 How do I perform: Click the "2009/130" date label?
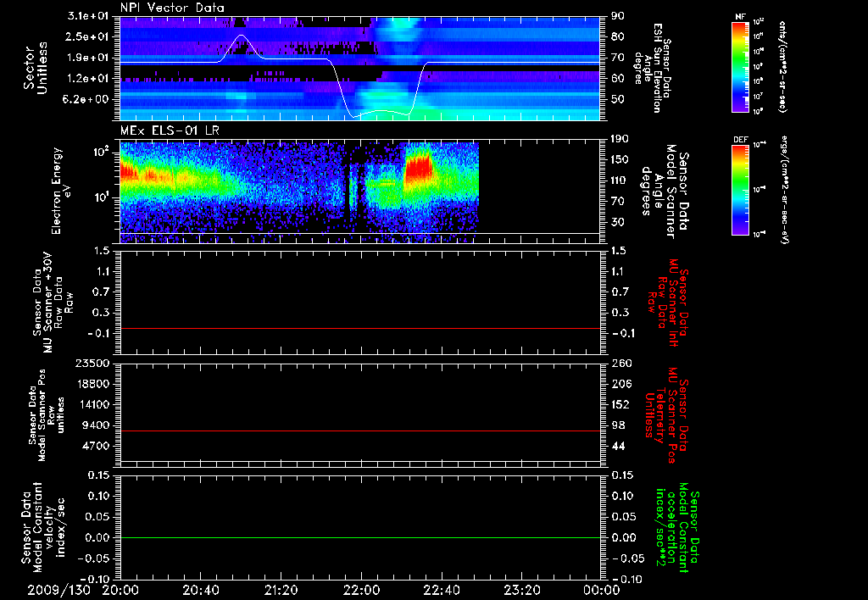pyautogui.click(x=58, y=590)
